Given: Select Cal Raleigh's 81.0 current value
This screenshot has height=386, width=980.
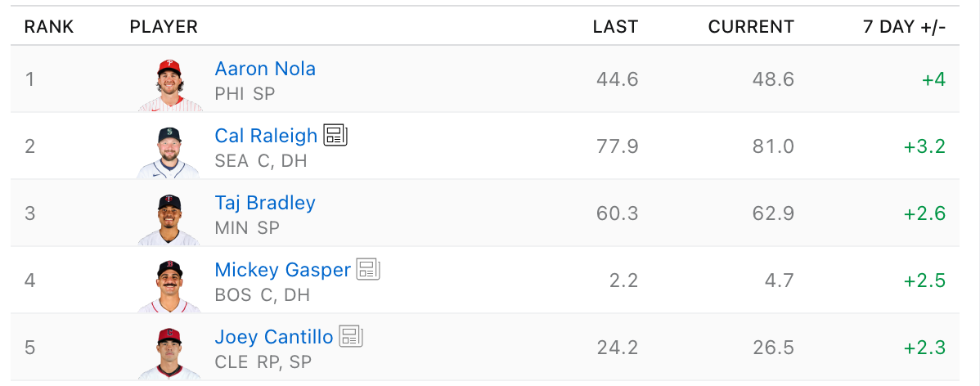Looking at the screenshot, I should (x=773, y=146).
